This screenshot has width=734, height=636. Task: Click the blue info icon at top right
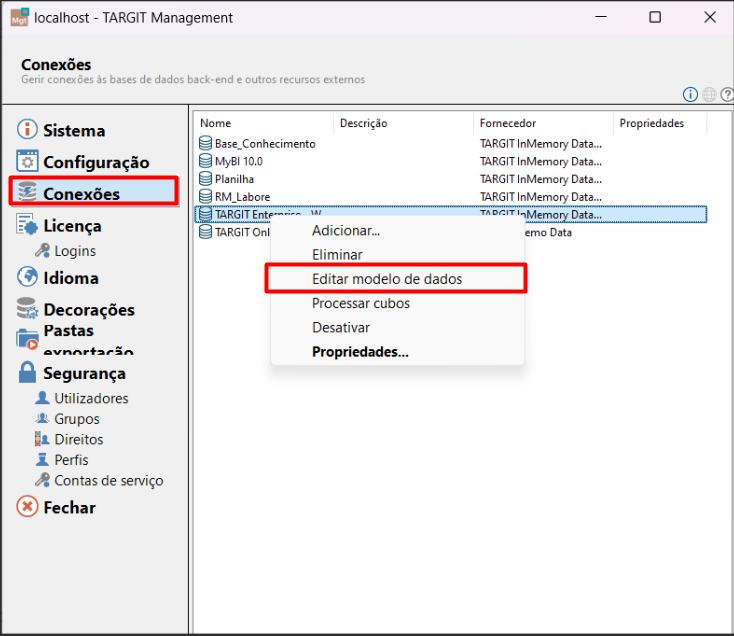click(690, 95)
